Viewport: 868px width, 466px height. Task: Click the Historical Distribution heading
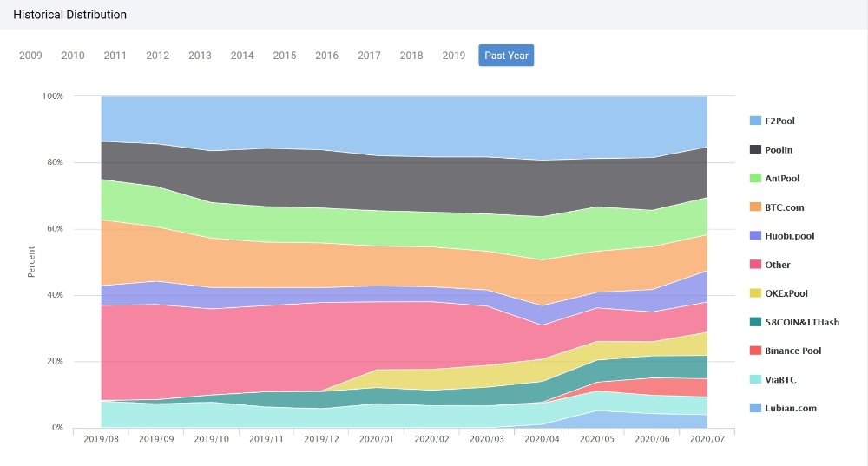point(69,15)
